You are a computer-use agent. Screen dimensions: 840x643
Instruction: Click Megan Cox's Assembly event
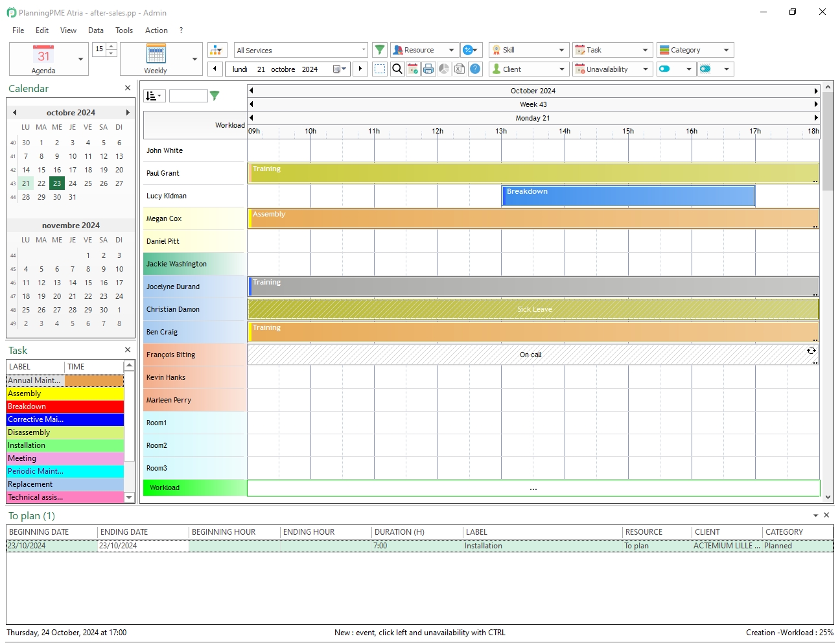click(533, 218)
